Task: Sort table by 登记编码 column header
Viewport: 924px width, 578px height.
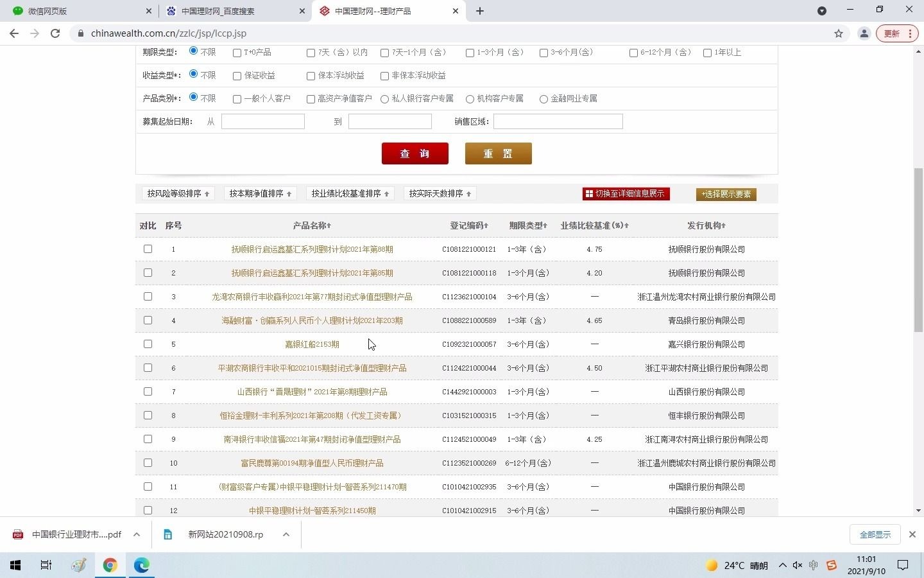Action: click(469, 225)
